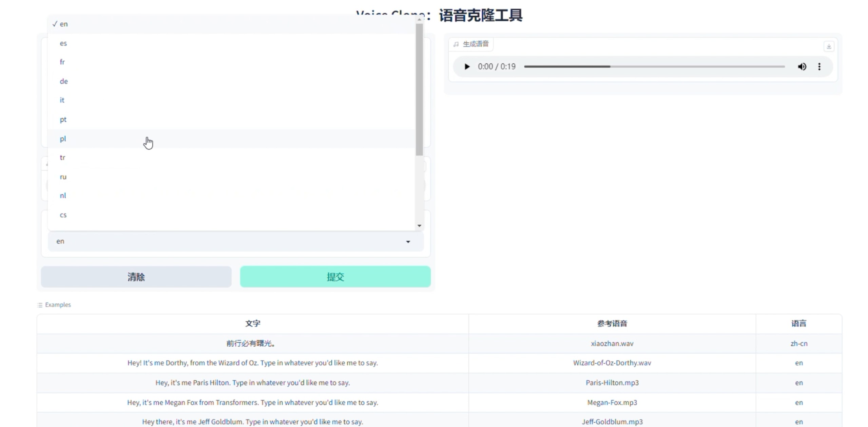
Task: Download the generated audio file
Action: (x=829, y=46)
